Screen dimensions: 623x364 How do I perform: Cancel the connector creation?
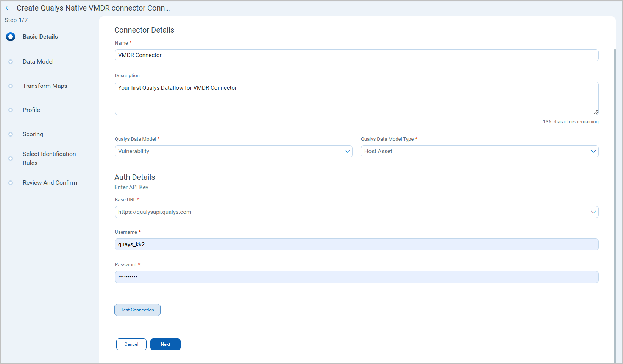pos(131,344)
